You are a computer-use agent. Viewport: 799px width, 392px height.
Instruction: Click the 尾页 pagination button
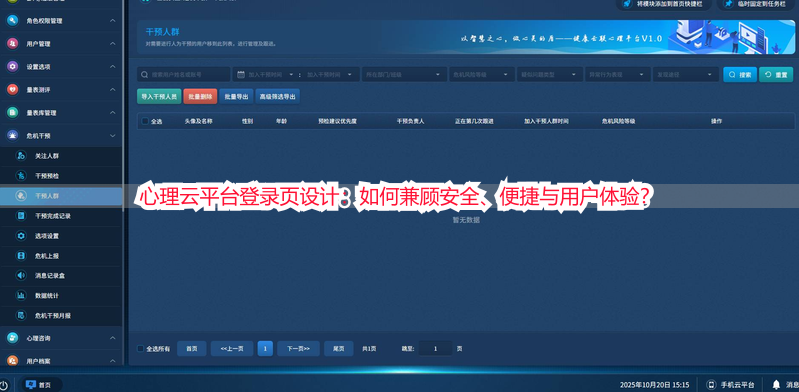coord(339,349)
